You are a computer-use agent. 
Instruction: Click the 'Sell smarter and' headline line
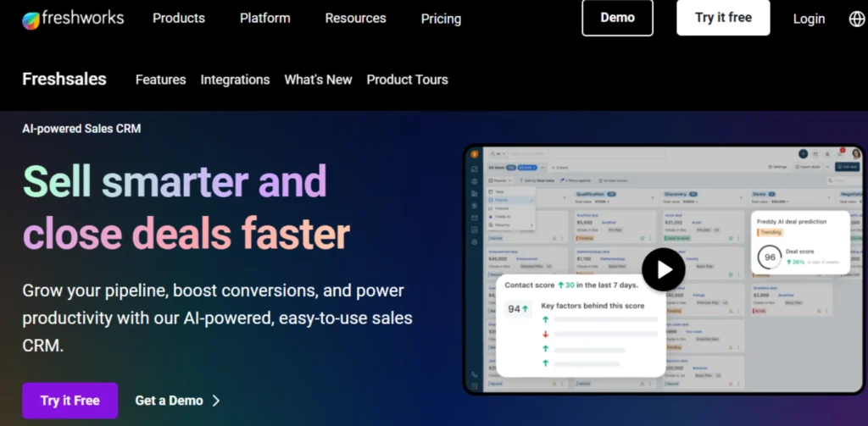pos(175,181)
